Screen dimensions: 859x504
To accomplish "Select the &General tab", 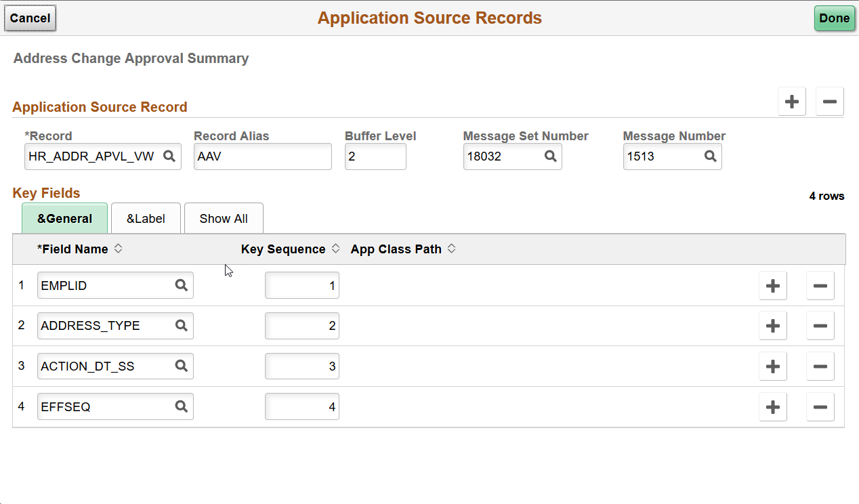I will 64,218.
